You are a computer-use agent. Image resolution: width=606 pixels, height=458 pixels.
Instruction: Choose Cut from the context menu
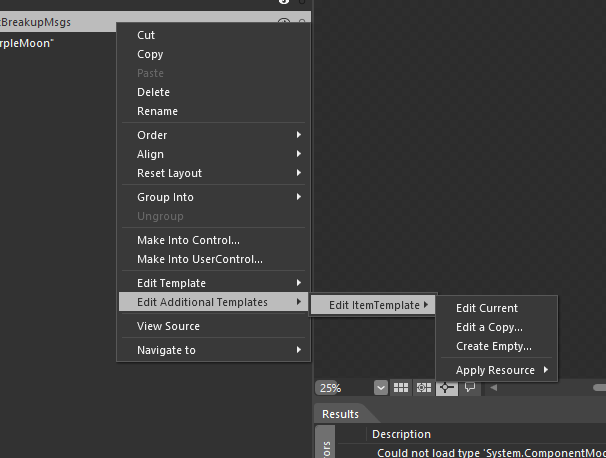click(x=146, y=35)
